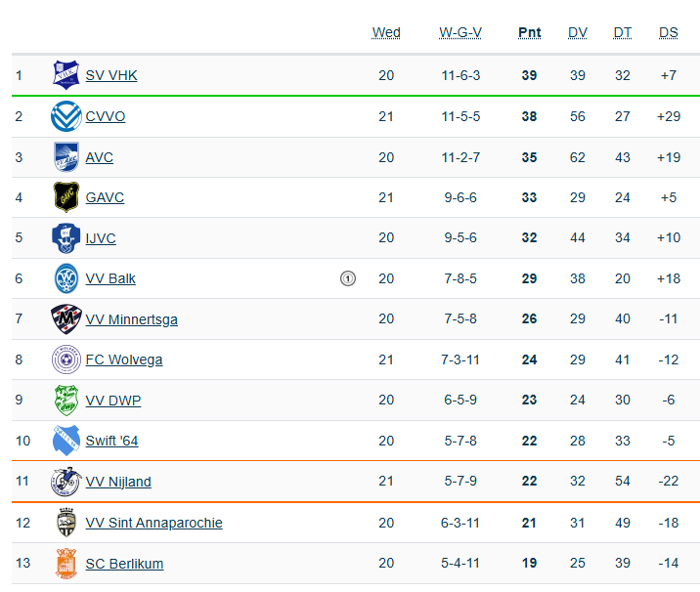Click the FC Wolvega purple crest

pos(66,359)
